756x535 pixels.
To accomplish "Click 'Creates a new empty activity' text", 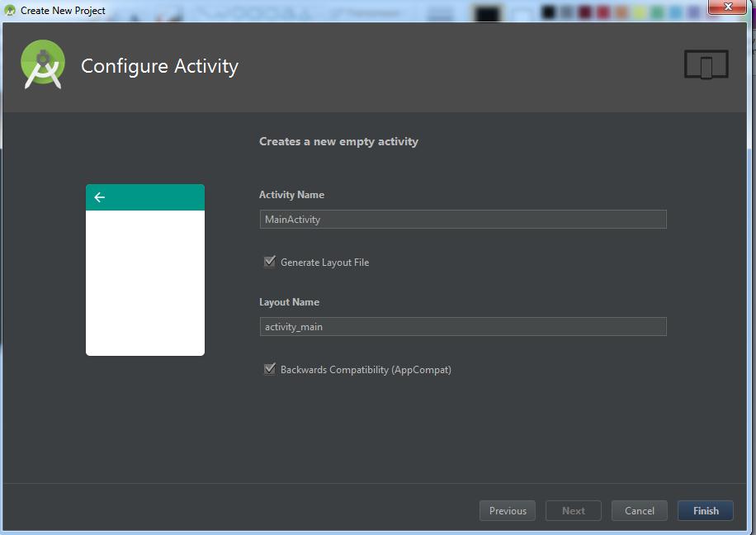I will (338, 141).
